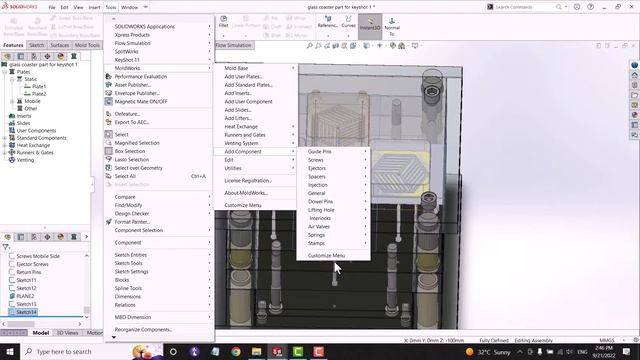Toggle Screws Mobile Side checkbox
Viewport: 640px width, 360px height.
pyautogui.click(x=12, y=256)
